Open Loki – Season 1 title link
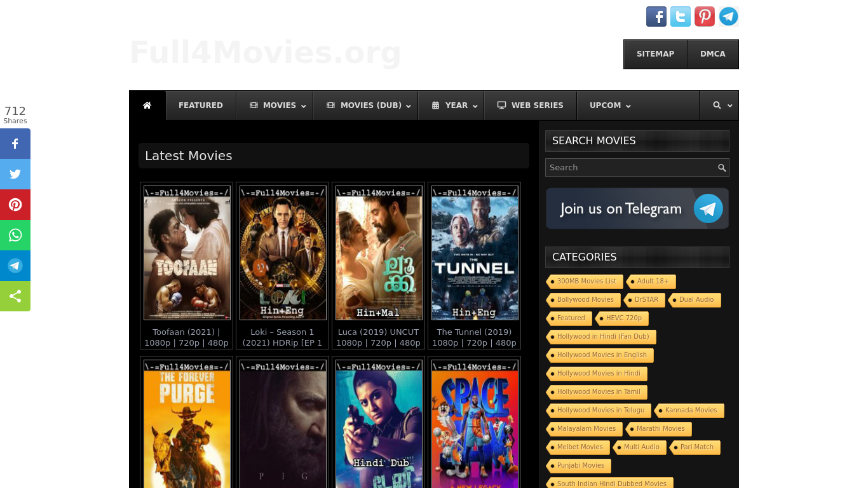Screen dimensions: 868x488 (x=282, y=337)
